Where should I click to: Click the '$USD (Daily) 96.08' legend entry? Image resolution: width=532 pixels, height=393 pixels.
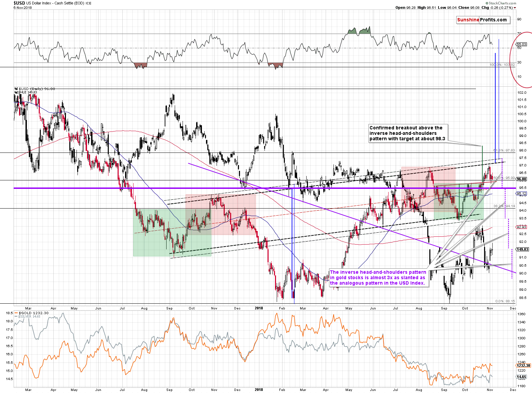click(x=35, y=89)
